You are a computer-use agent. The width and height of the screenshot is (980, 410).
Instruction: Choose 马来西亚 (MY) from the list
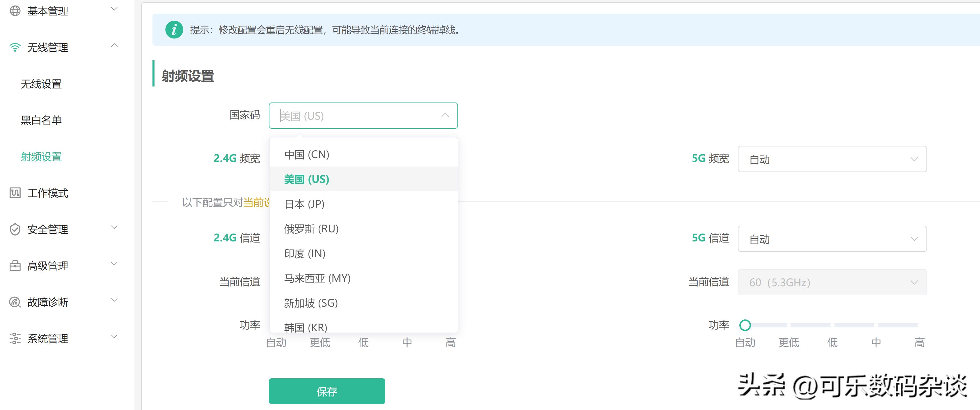(363, 278)
